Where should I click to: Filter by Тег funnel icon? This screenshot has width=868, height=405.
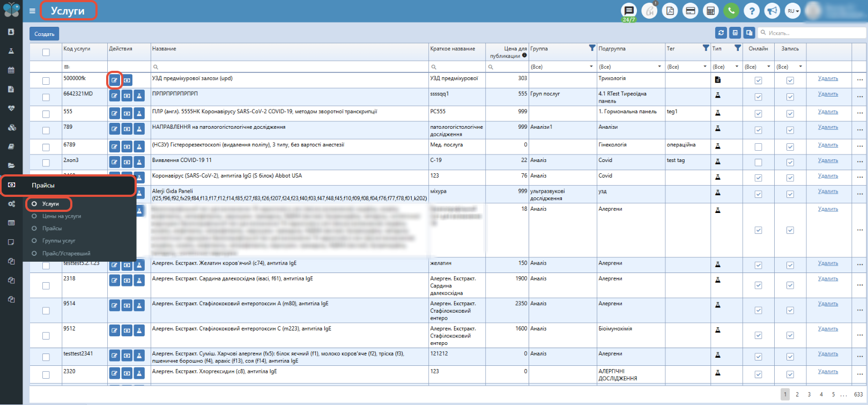click(706, 48)
